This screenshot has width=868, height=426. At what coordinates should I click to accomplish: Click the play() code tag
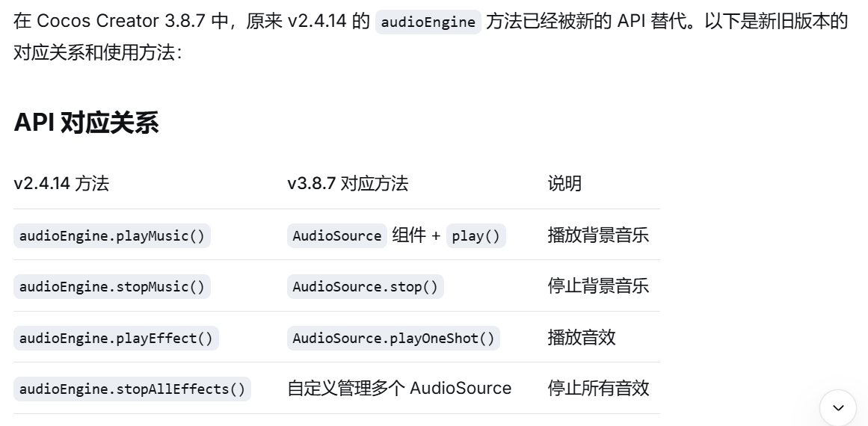pos(476,235)
